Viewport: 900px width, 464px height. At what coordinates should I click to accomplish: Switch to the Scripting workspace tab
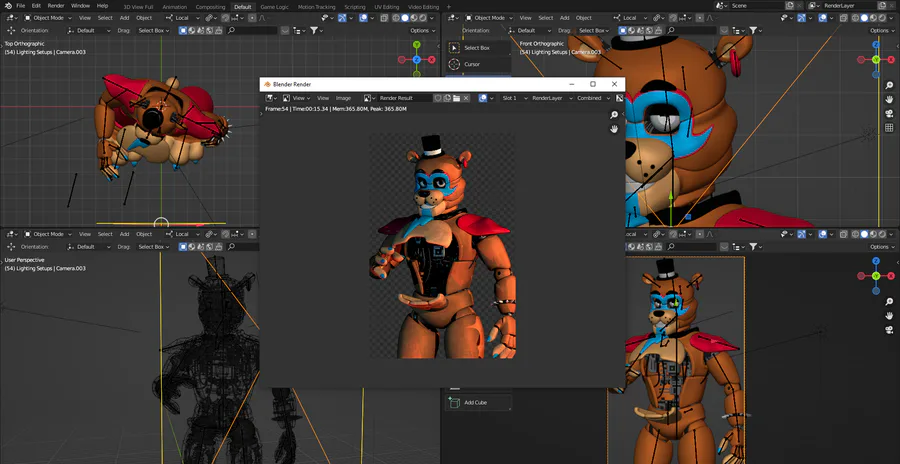tap(355, 7)
